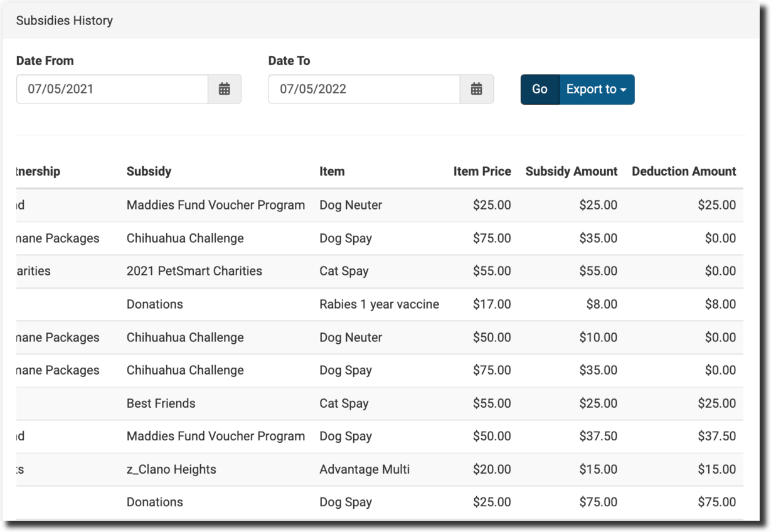771x532 pixels.
Task: Select the Best Friends subsidy row
Action: [161, 403]
